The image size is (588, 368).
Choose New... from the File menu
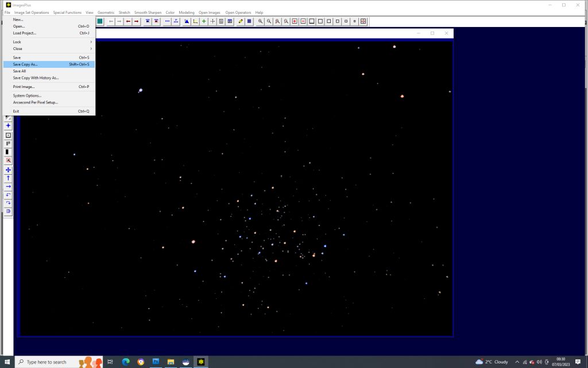[x=49, y=20]
